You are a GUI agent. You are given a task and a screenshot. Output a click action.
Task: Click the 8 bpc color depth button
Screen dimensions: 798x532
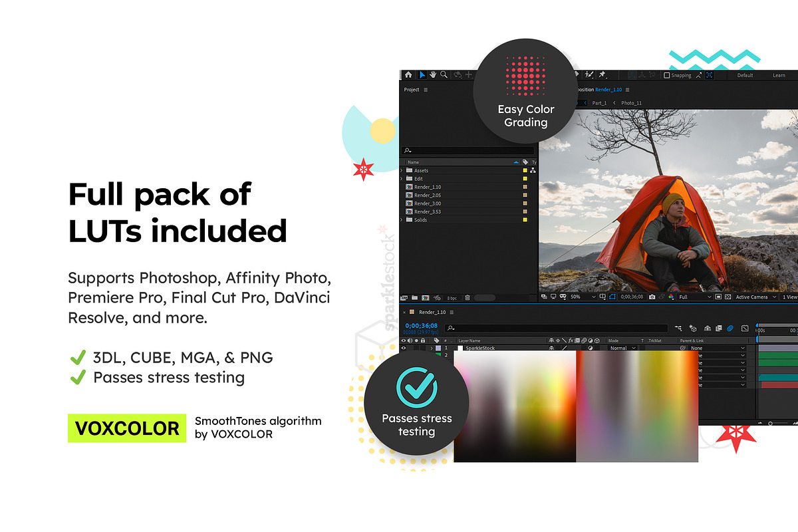(452, 298)
